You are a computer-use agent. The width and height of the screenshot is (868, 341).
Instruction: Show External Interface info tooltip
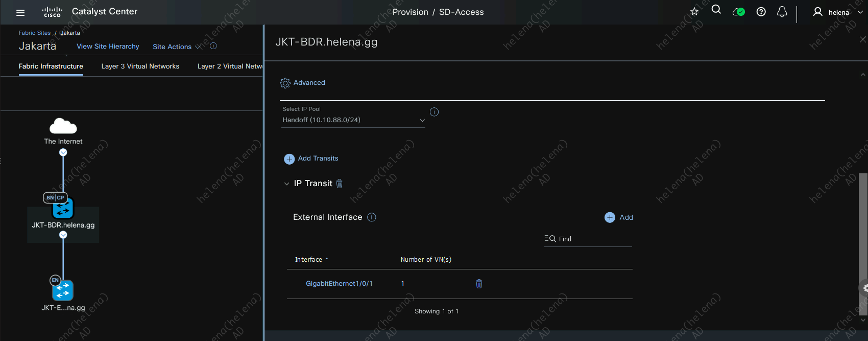372,217
